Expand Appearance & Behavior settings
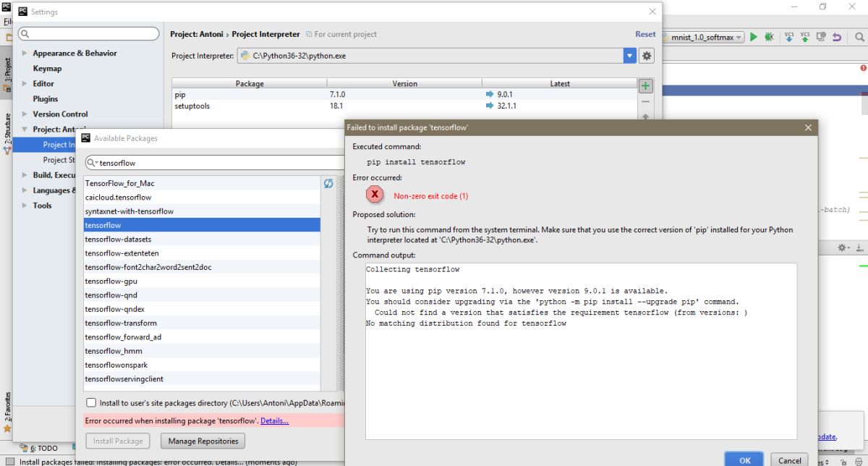The height and width of the screenshot is (466, 868). (25, 53)
